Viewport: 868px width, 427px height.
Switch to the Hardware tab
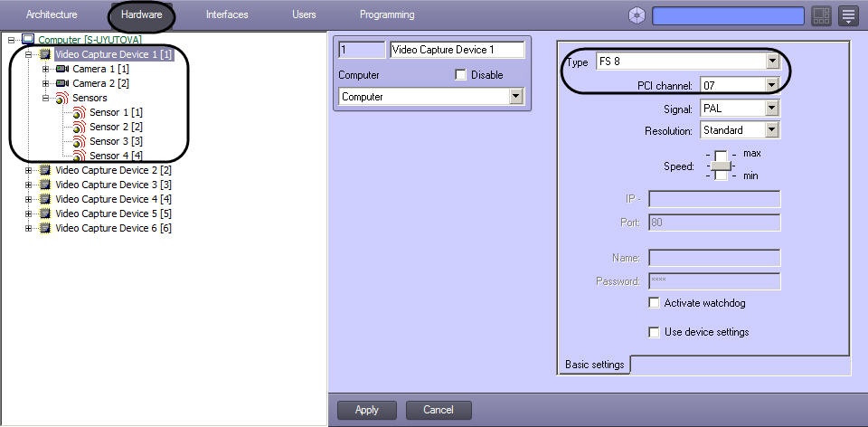pos(141,14)
